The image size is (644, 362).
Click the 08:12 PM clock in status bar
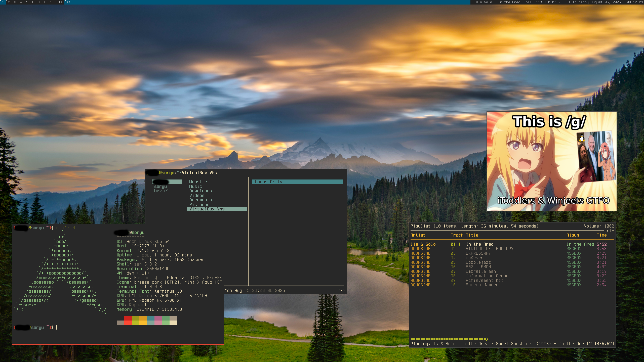tap(635, 2)
